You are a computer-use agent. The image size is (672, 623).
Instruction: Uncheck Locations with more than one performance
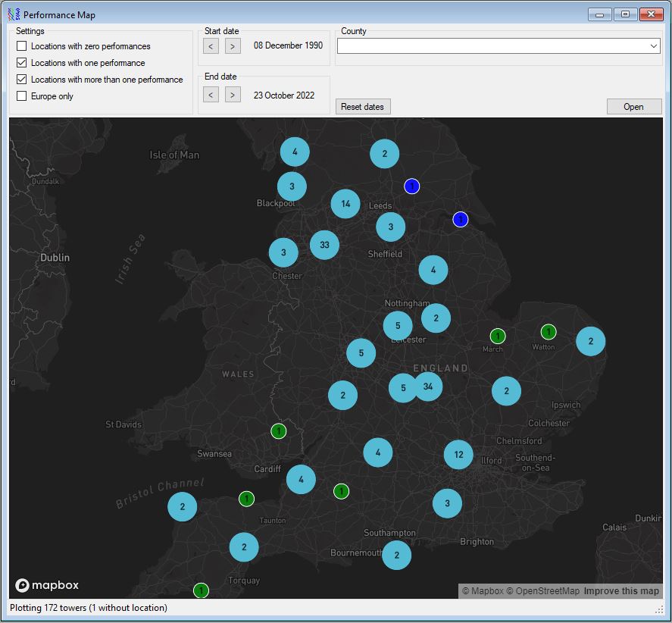point(22,80)
